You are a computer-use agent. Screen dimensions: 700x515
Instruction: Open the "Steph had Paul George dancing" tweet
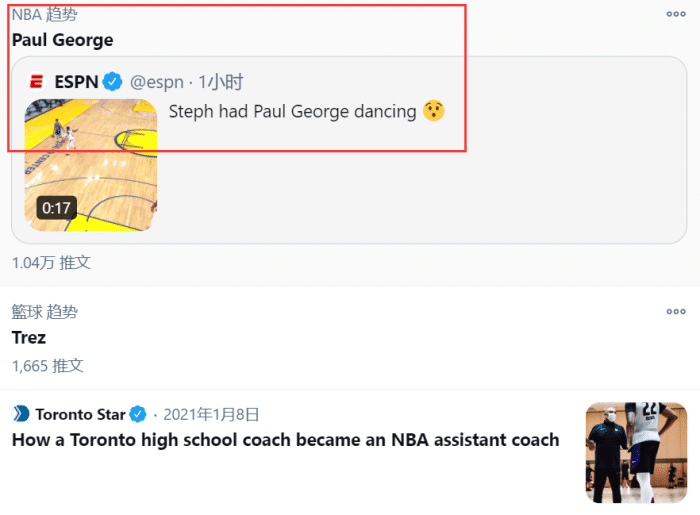pyautogui.click(x=292, y=111)
